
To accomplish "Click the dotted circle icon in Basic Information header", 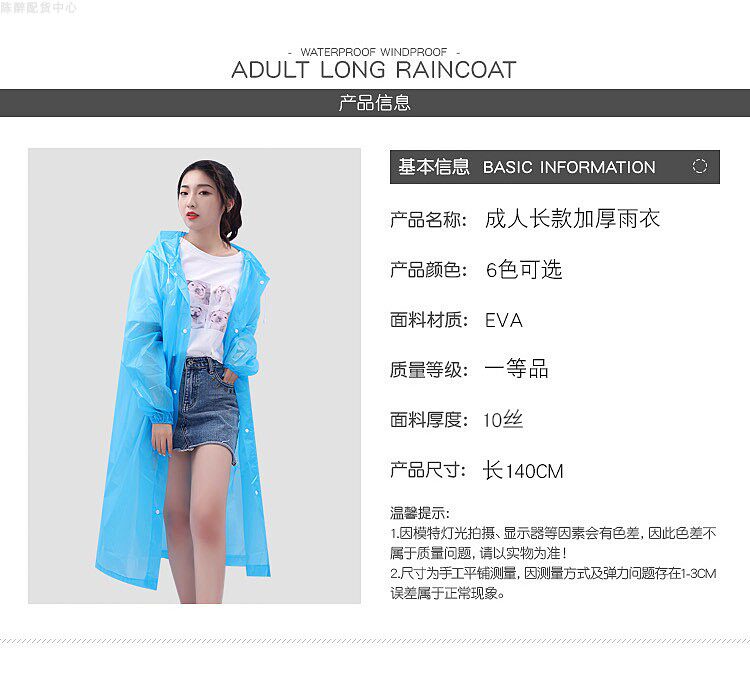I will [x=699, y=166].
